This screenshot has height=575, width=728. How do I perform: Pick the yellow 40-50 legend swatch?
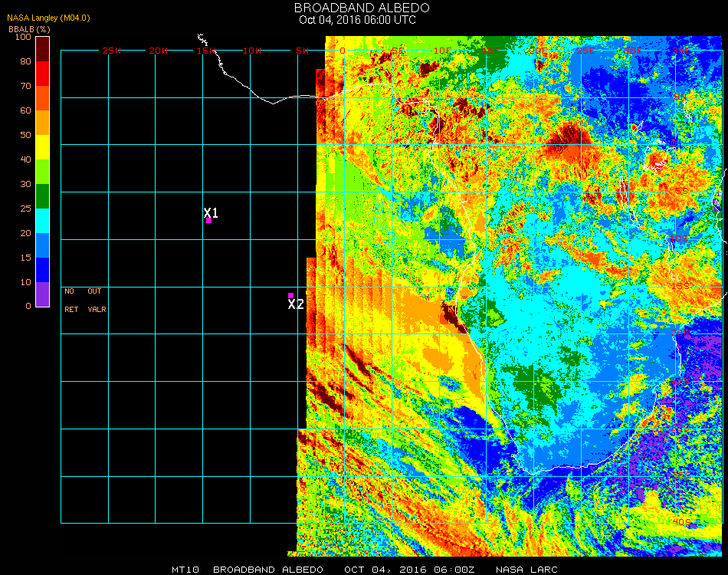[42, 147]
